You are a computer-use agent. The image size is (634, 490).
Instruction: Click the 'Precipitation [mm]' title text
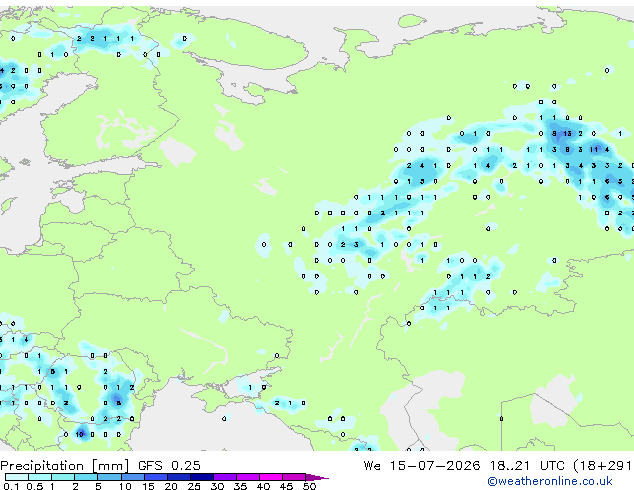click(65, 466)
